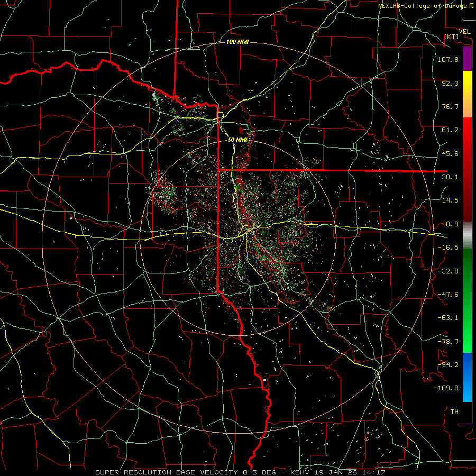Image resolution: width=476 pixels, height=476 pixels.
Task: Click the blue segment of velocity color bar
Action: coord(467,377)
